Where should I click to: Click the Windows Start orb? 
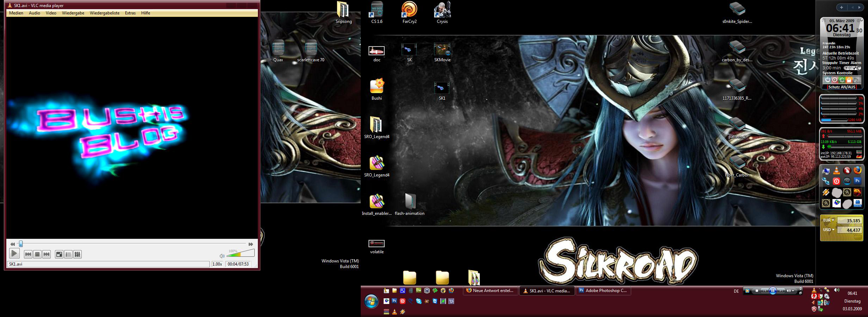click(371, 301)
